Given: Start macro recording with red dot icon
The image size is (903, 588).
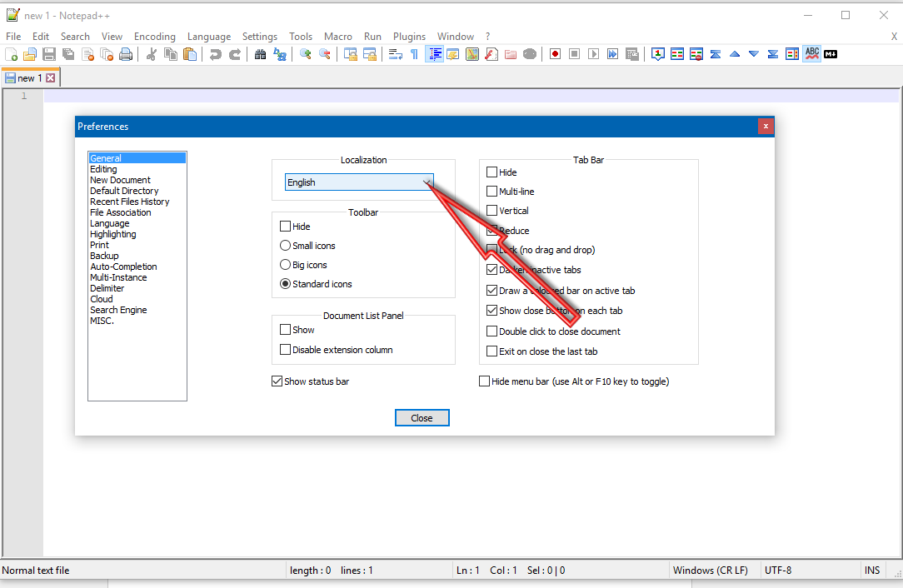Looking at the screenshot, I should [555, 54].
